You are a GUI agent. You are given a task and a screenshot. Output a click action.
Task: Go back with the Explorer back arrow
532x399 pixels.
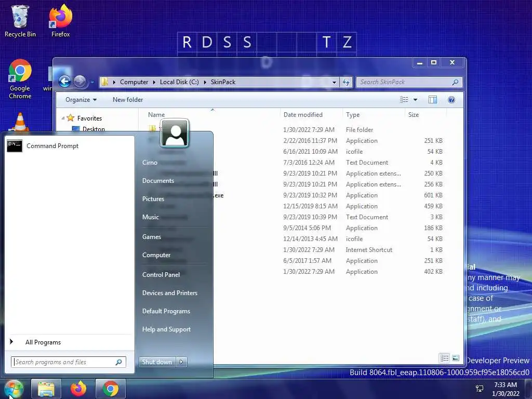point(64,82)
